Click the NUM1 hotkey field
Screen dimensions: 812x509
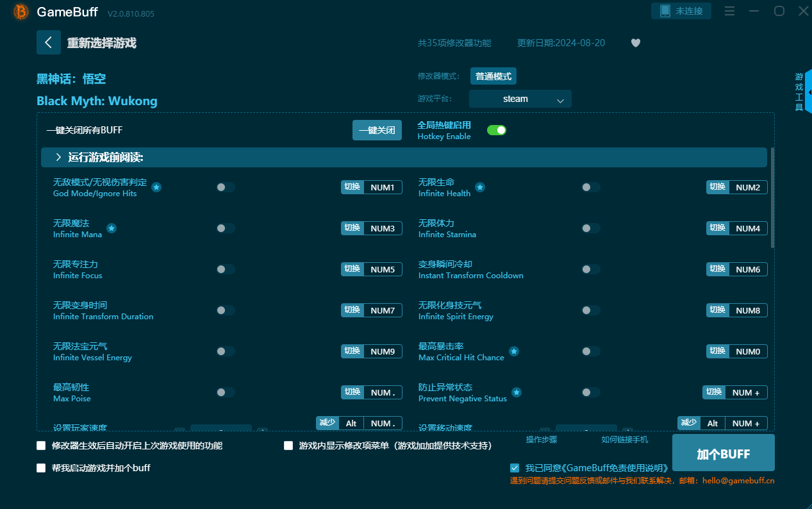[x=383, y=187]
